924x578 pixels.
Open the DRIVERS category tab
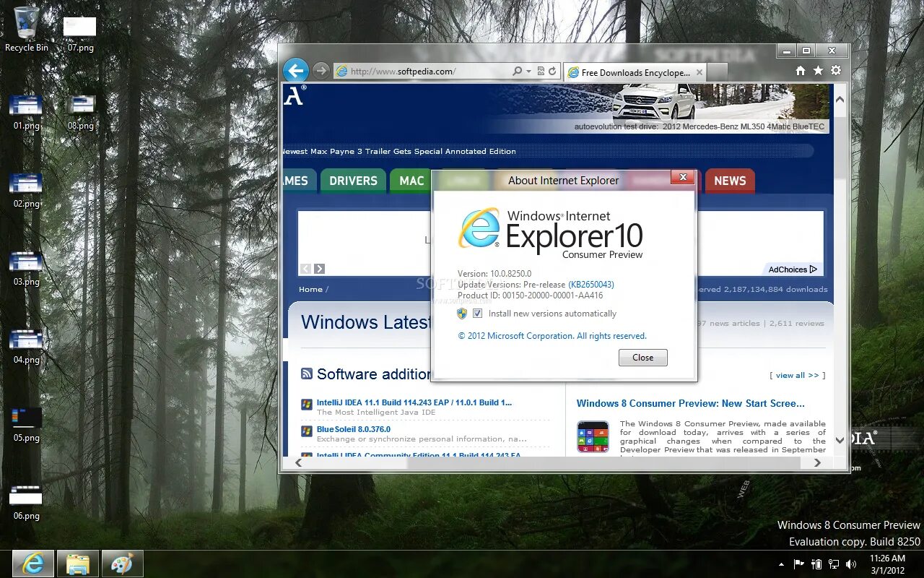pyautogui.click(x=353, y=181)
